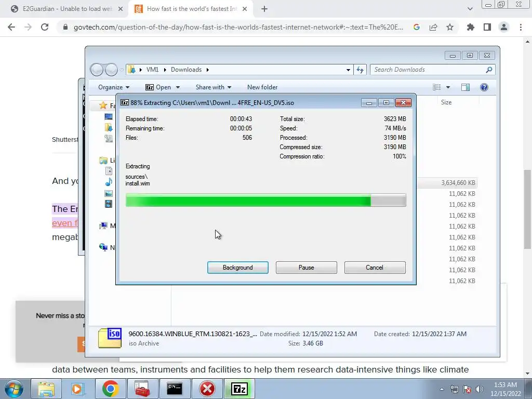Open the Organize dropdown in Explorer
The image size is (532, 399).
pos(114,87)
